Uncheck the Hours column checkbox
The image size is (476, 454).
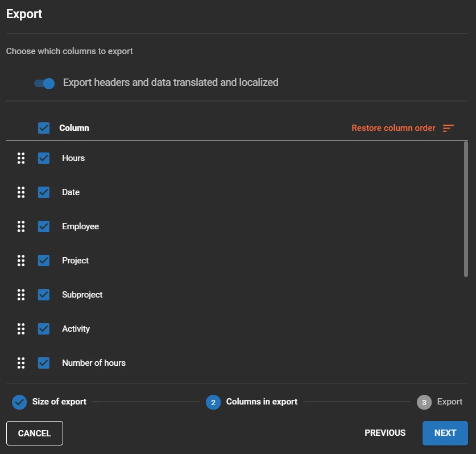pyautogui.click(x=44, y=158)
